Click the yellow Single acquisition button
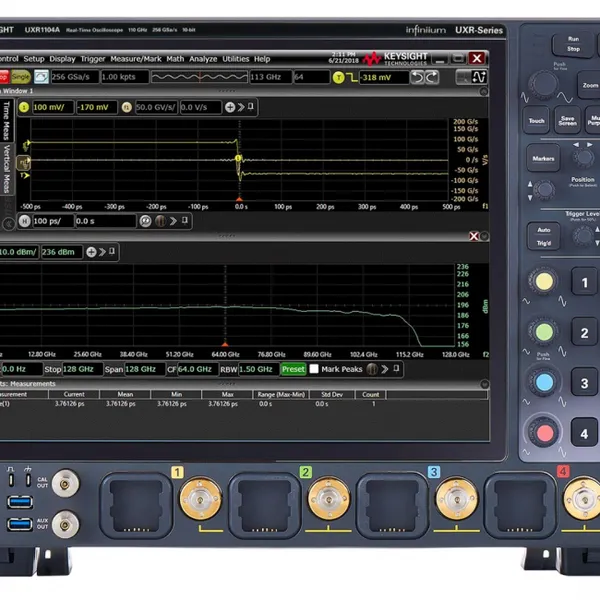This screenshot has height=600, width=600. coord(21,77)
